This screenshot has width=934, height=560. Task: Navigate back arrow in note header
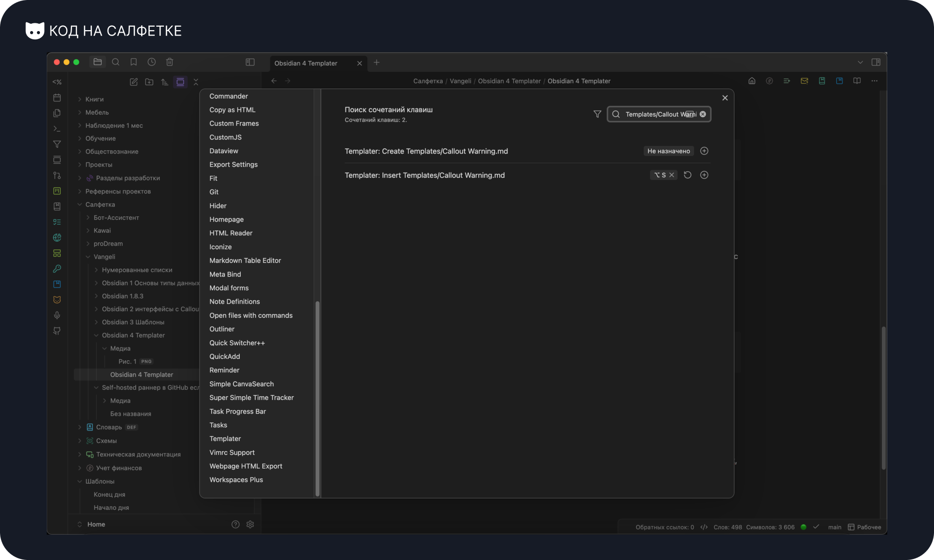pos(274,81)
